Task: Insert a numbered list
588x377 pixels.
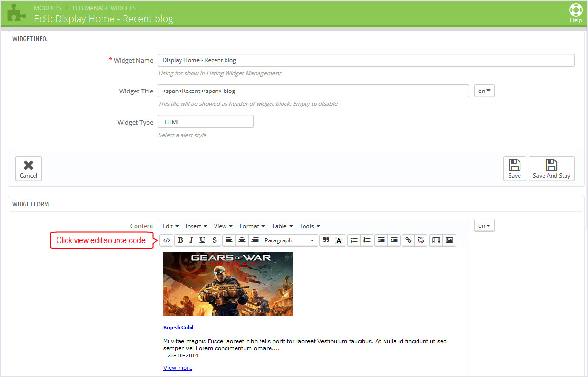Action: [x=367, y=240]
